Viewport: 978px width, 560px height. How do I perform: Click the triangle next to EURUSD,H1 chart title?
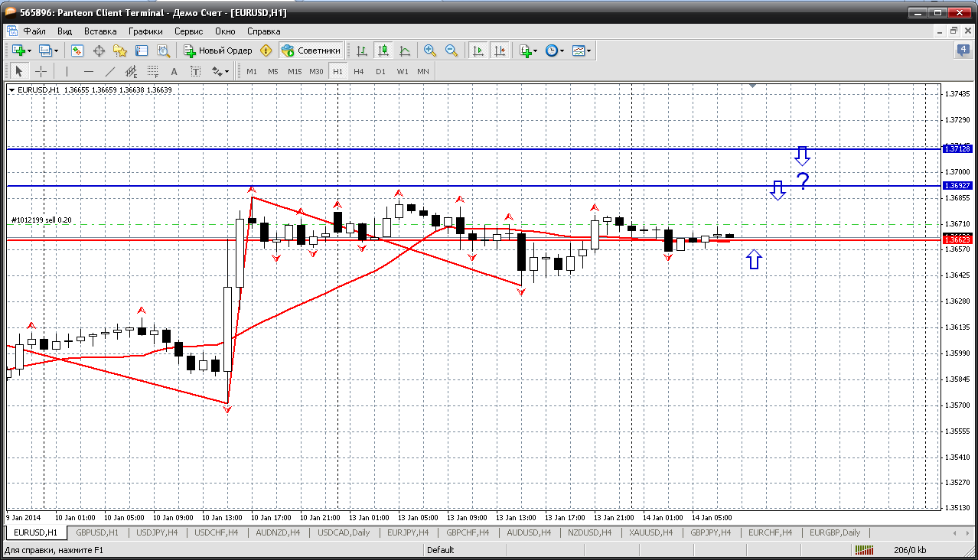pos(11,90)
